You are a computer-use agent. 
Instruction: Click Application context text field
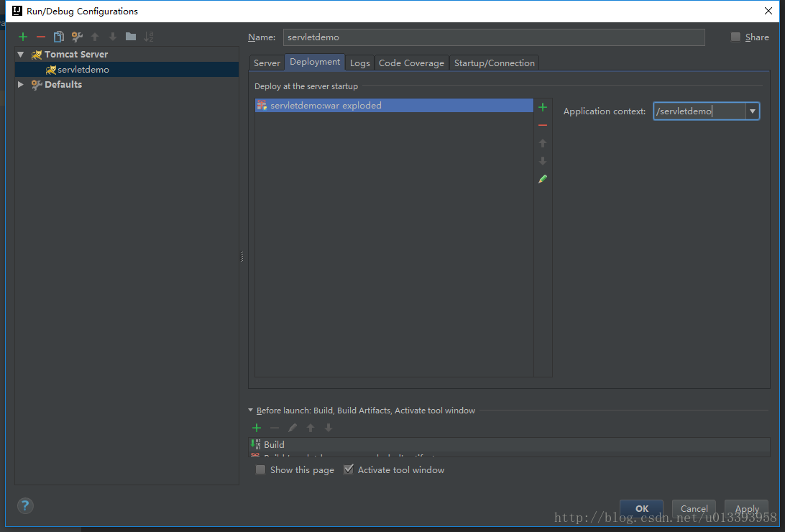(699, 111)
